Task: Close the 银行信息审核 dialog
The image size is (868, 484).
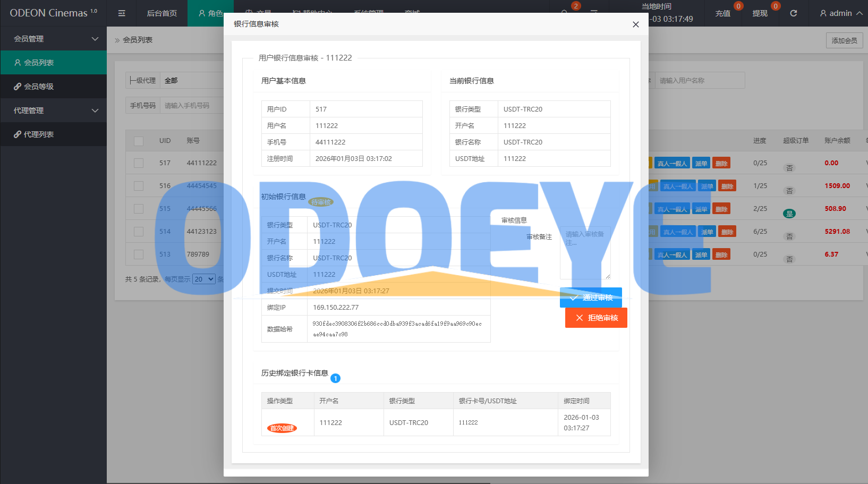Action: point(635,24)
